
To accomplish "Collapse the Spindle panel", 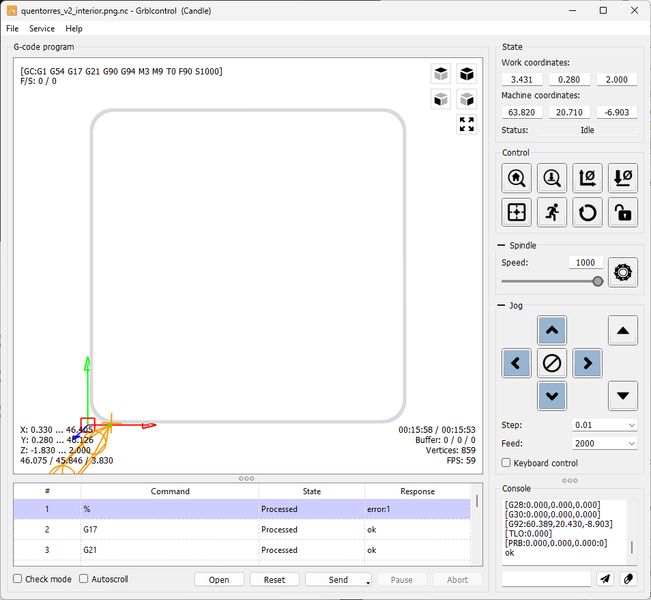I will (x=501, y=245).
